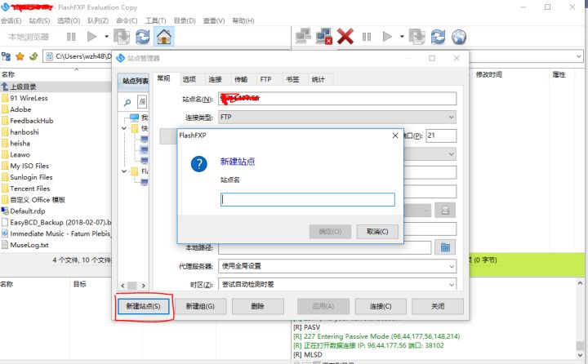Switch to the 连接 tab in site manager
588x364 pixels.
coord(216,79)
